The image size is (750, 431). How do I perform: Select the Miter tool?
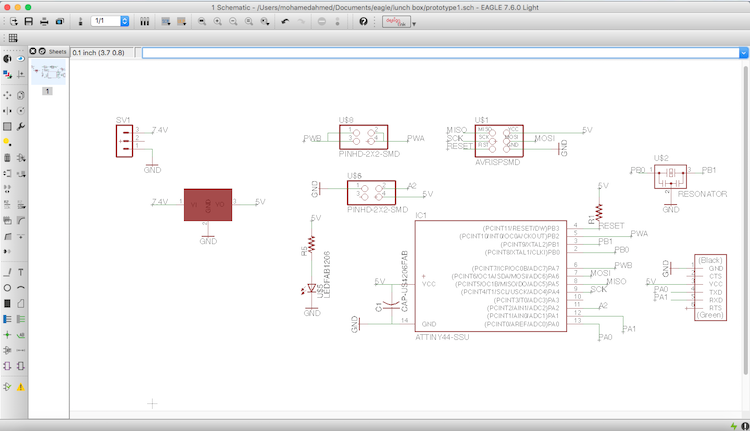coord(21,221)
